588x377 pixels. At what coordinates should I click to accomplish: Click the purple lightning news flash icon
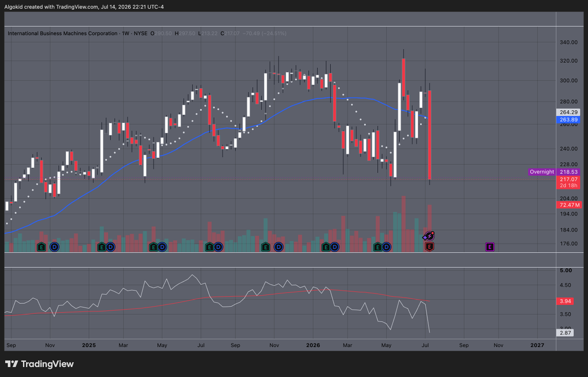pos(430,236)
